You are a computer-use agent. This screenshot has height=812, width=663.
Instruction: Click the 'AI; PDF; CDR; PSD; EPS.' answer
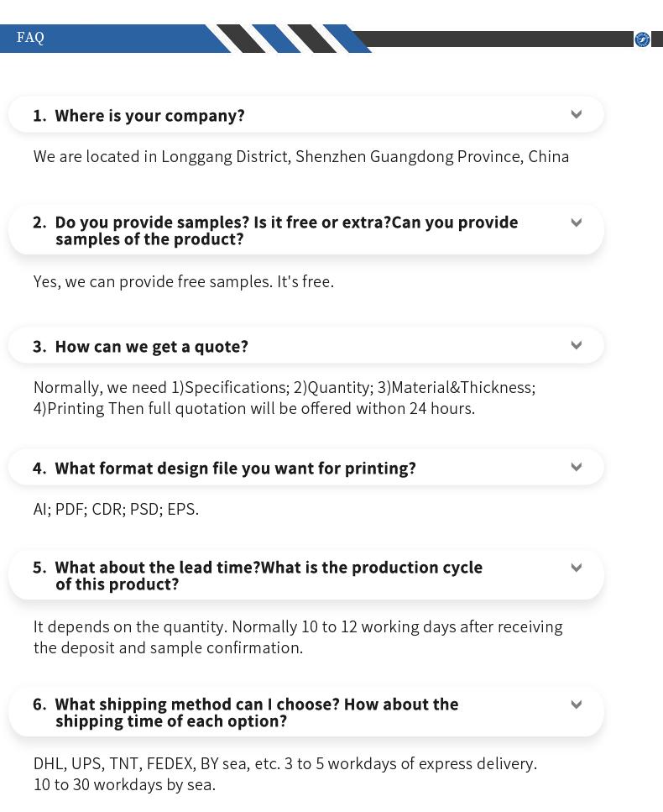pos(117,510)
